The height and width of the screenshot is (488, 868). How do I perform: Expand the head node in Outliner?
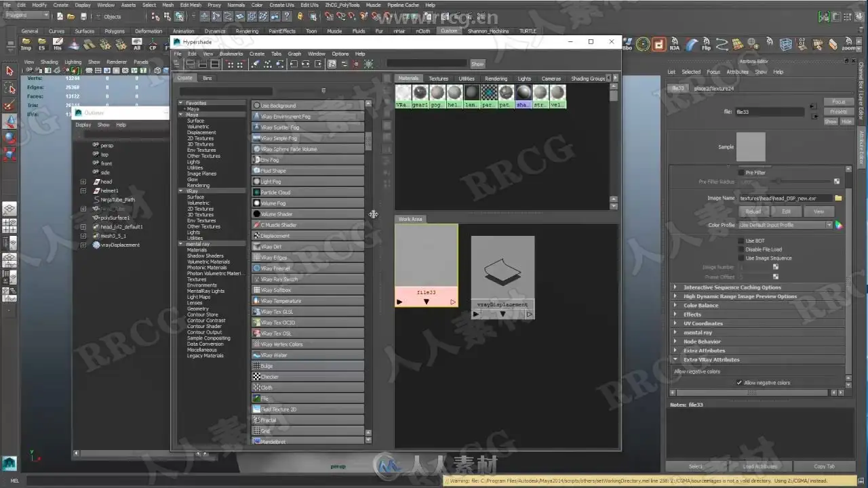83,182
